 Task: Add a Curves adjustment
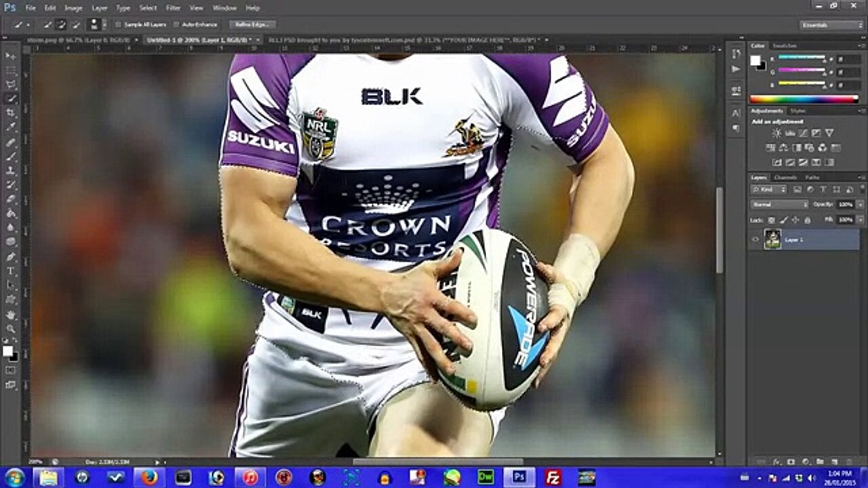point(802,133)
